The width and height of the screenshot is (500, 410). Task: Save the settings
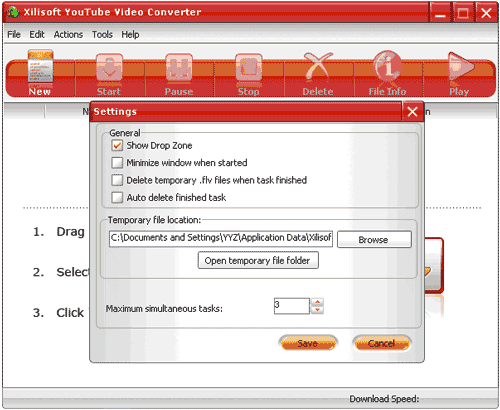tap(308, 343)
